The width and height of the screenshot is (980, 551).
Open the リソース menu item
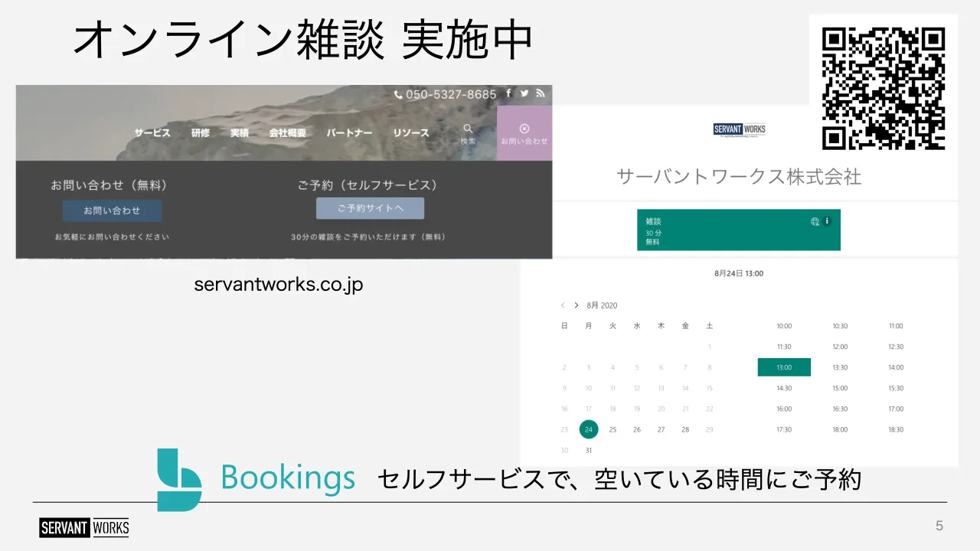pyautogui.click(x=411, y=133)
